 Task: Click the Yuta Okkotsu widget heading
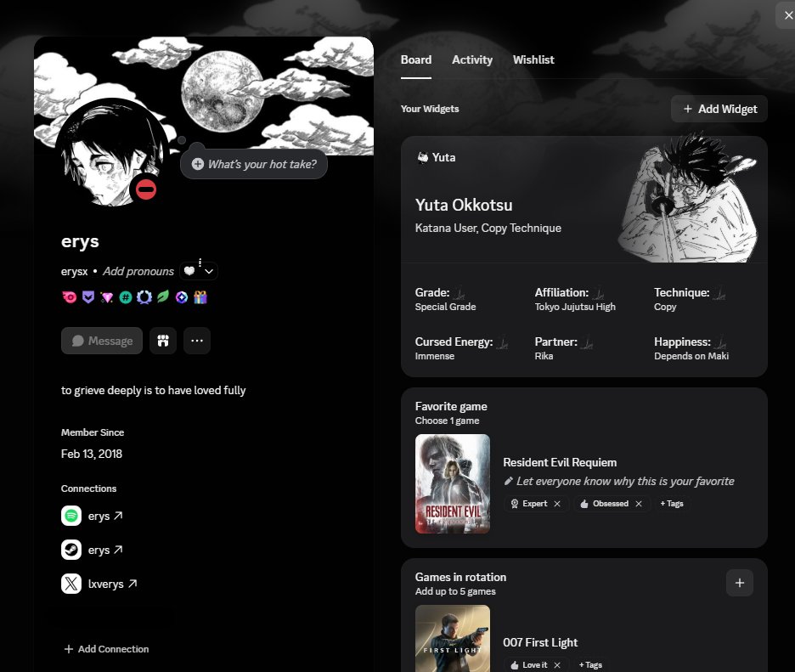pos(464,205)
